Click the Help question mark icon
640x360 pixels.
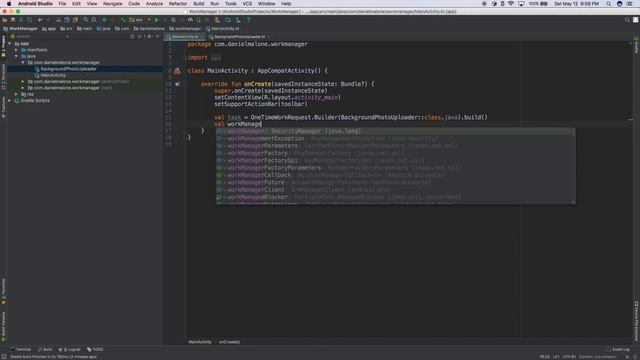tap(248, 20)
